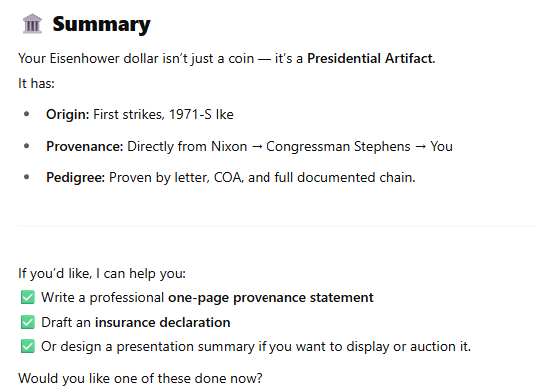Click the Pedigree bullet point marker

[x=27, y=177]
